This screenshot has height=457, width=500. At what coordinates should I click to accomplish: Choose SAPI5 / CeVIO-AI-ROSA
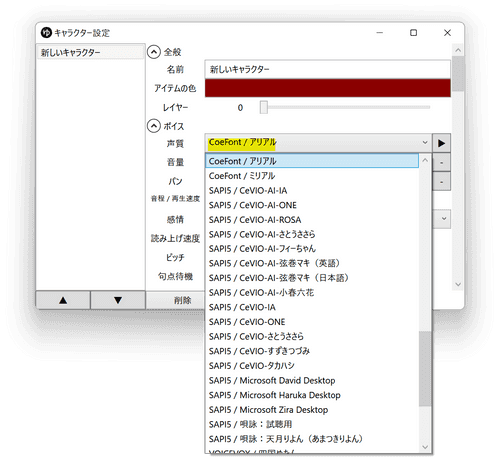pos(312,220)
